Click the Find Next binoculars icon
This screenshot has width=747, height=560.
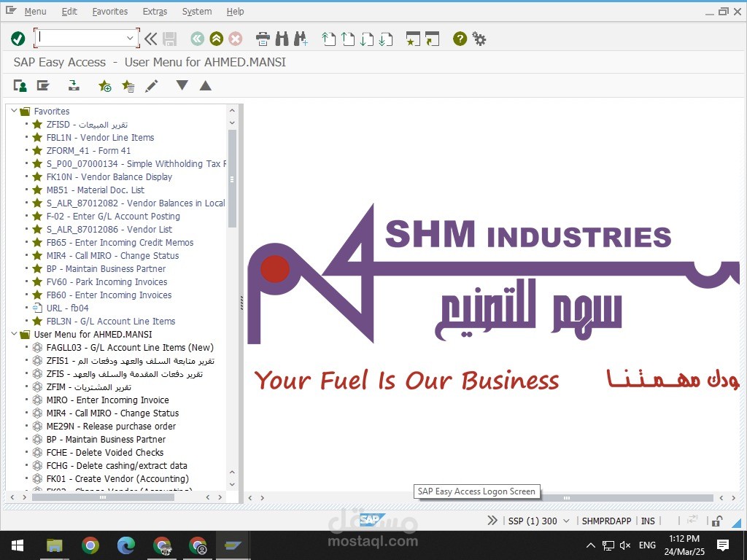(301, 39)
